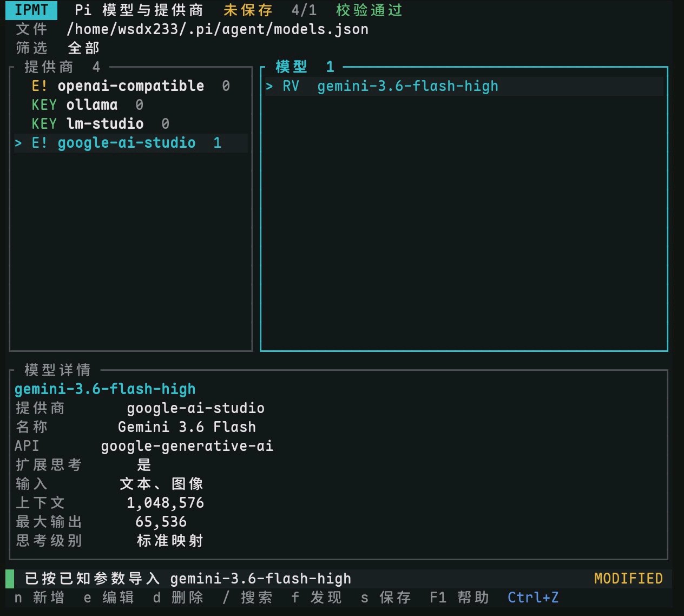Click the f 发现 shortcut hint
This screenshot has width=684, height=616.
click(x=317, y=598)
